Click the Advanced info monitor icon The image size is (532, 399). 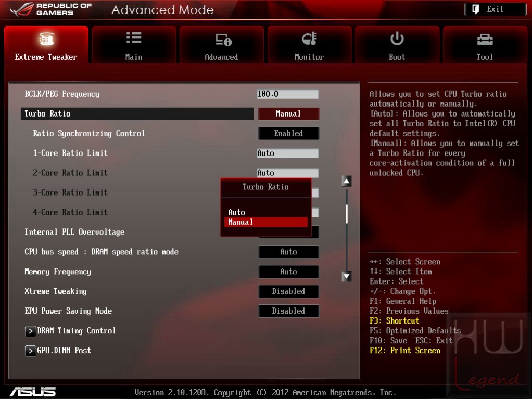[x=223, y=40]
